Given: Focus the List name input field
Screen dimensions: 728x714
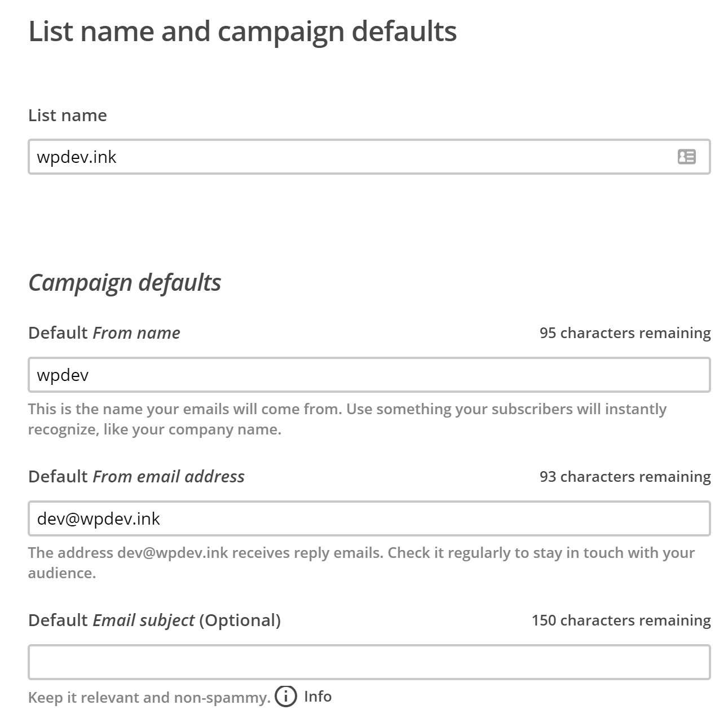Looking at the screenshot, I should pos(350,157).
